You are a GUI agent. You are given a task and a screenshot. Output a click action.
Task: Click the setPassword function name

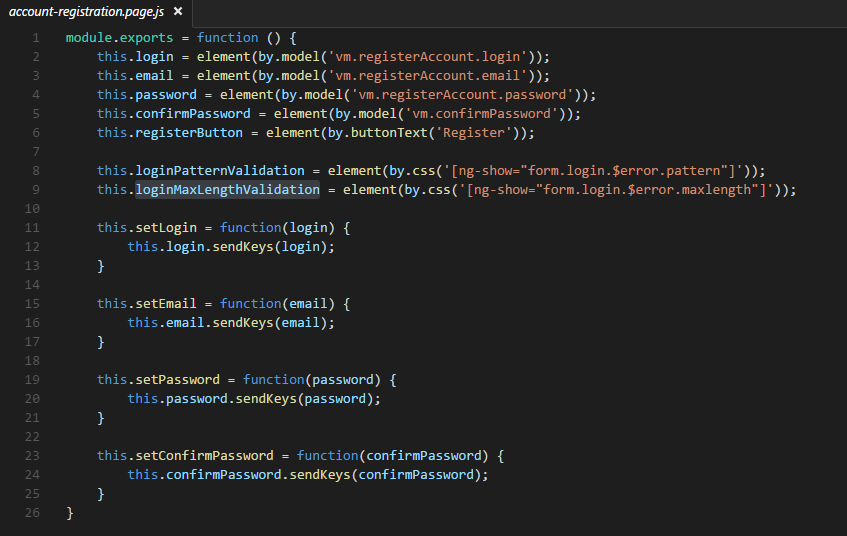click(177, 380)
